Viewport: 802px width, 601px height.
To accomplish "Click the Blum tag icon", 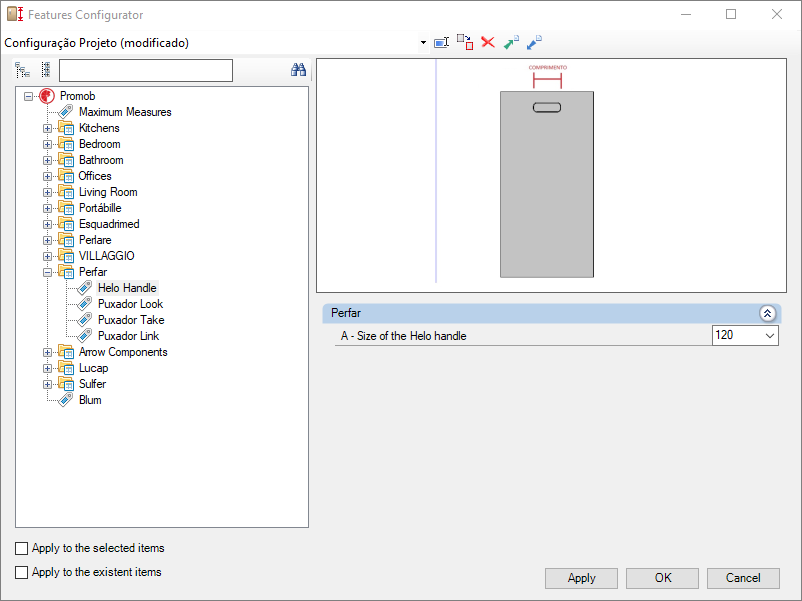I will (x=65, y=400).
